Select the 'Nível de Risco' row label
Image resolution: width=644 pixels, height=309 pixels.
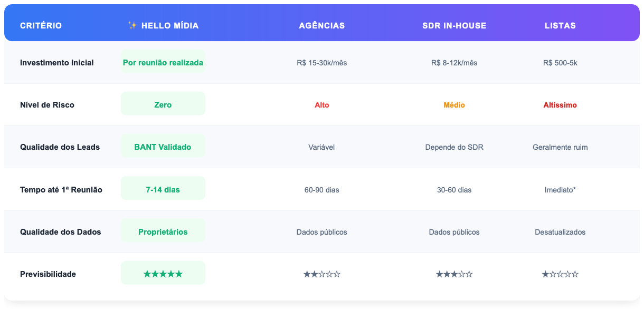[x=47, y=105]
